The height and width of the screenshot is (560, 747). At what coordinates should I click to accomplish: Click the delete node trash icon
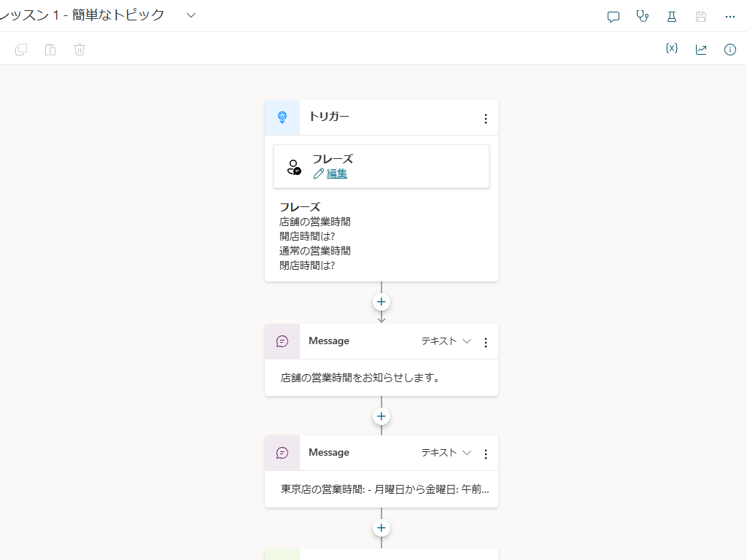79,50
